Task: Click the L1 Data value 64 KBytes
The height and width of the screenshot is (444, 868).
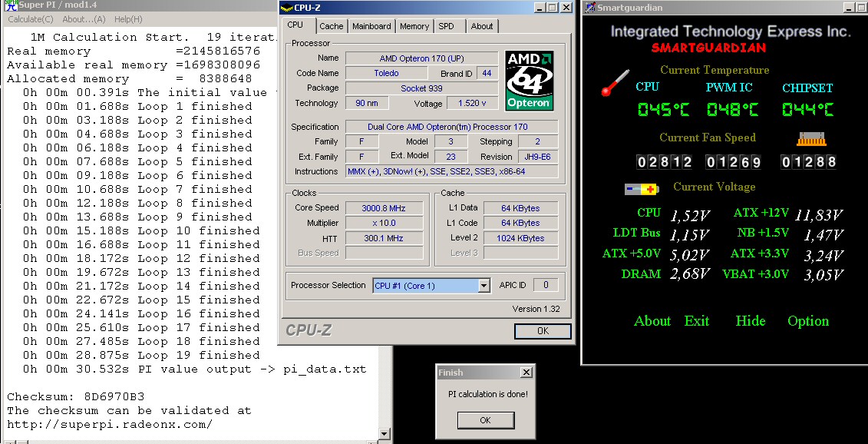Action: point(520,208)
